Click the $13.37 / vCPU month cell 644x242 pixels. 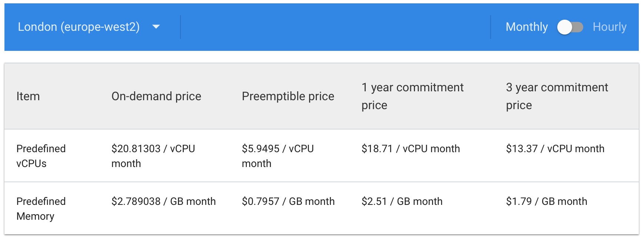tap(555, 149)
